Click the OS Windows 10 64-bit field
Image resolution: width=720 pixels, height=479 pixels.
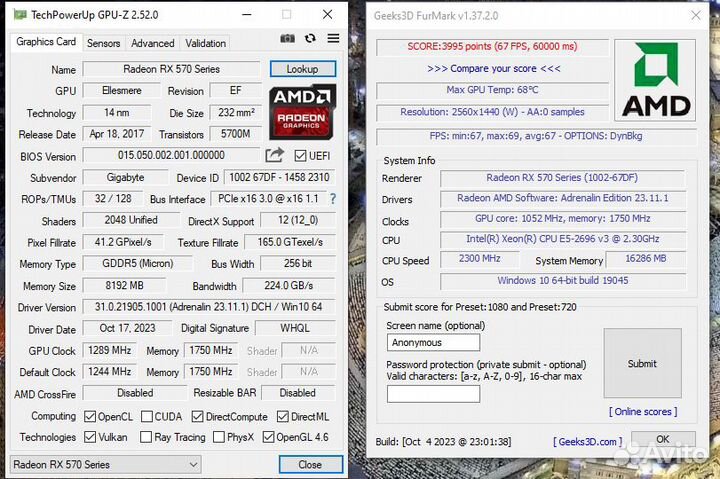[562, 281]
